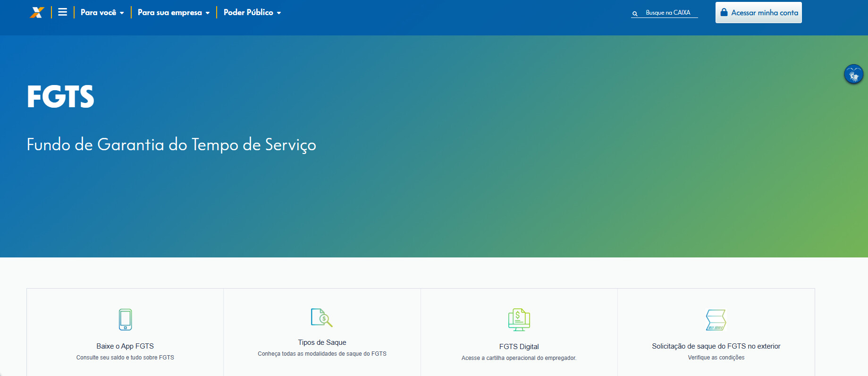Viewport: 868px width, 376px height.
Task: Click the search magnifier icon
Action: [x=635, y=13]
